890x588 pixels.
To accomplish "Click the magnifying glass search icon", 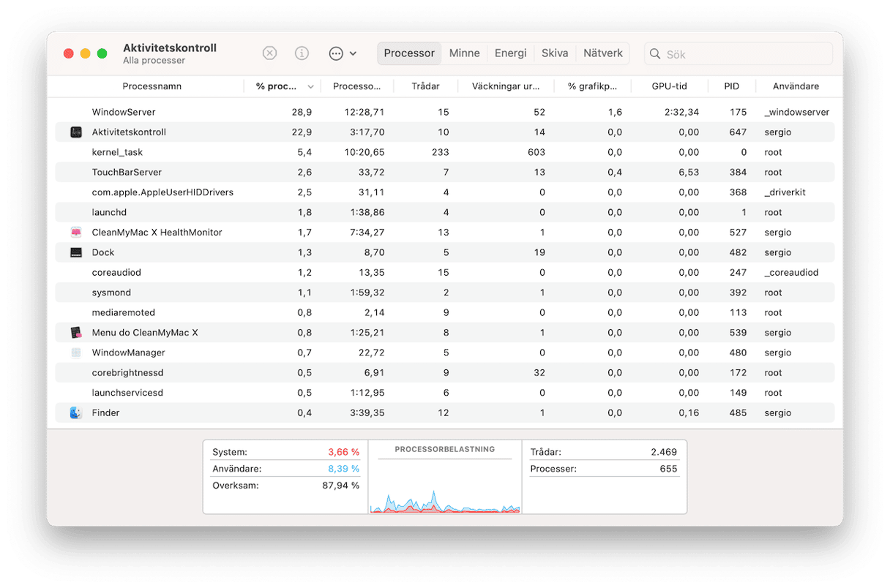I will (656, 54).
